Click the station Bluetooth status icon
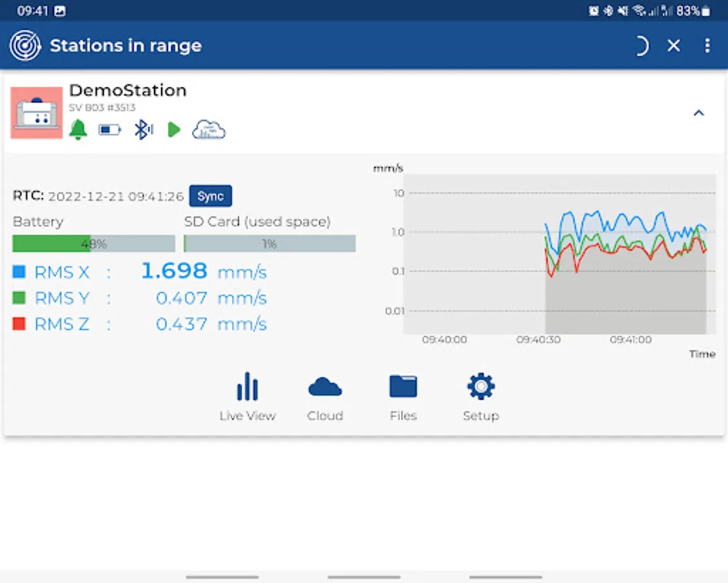 pyautogui.click(x=144, y=130)
